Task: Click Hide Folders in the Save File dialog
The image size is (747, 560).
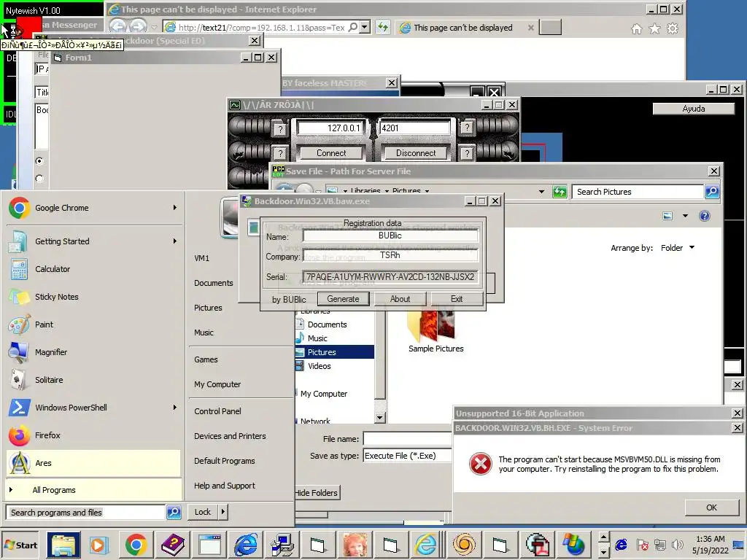Action: tap(317, 493)
